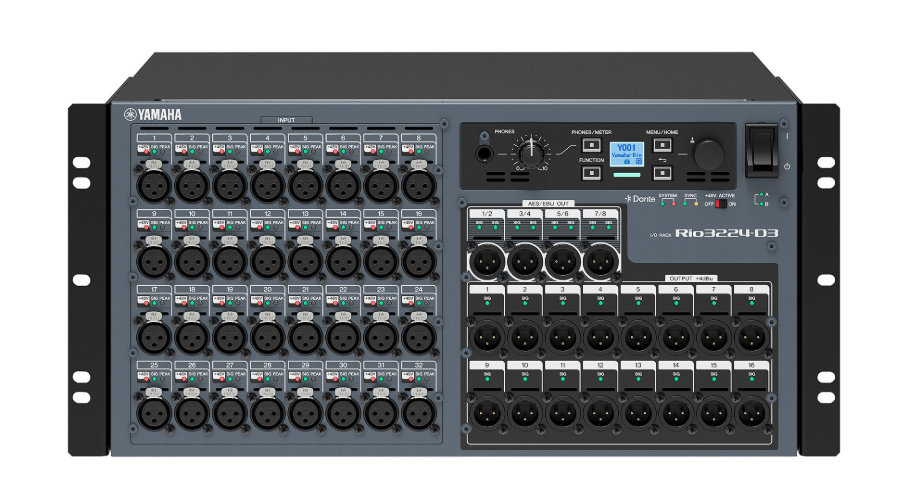Image resolution: width=910 pixels, height=495 pixels.
Task: Click the power symbol beside the rocker switch
Action: (x=786, y=166)
